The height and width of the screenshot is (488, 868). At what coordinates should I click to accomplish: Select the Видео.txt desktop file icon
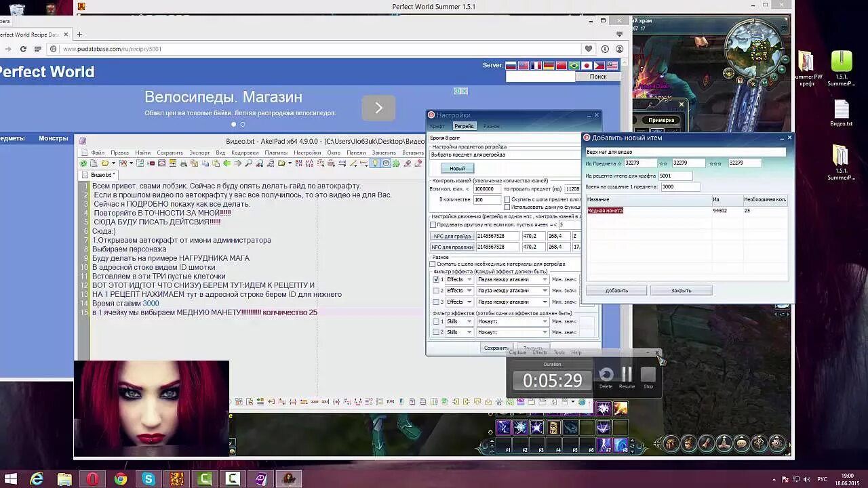pos(842,114)
